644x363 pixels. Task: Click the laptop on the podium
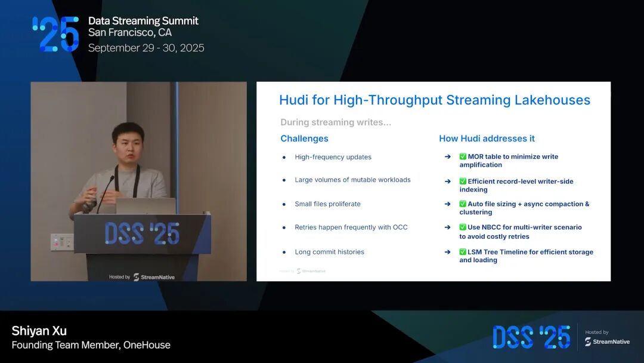[x=146, y=206]
